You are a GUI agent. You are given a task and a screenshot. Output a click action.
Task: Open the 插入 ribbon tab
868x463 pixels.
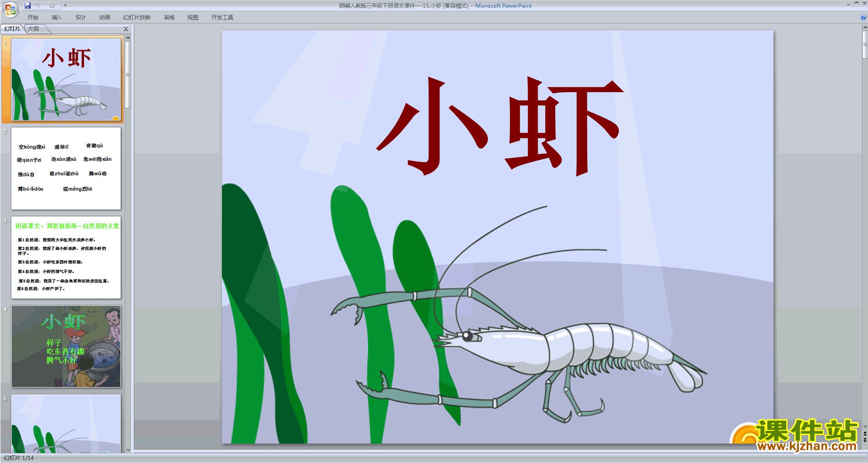[x=57, y=18]
